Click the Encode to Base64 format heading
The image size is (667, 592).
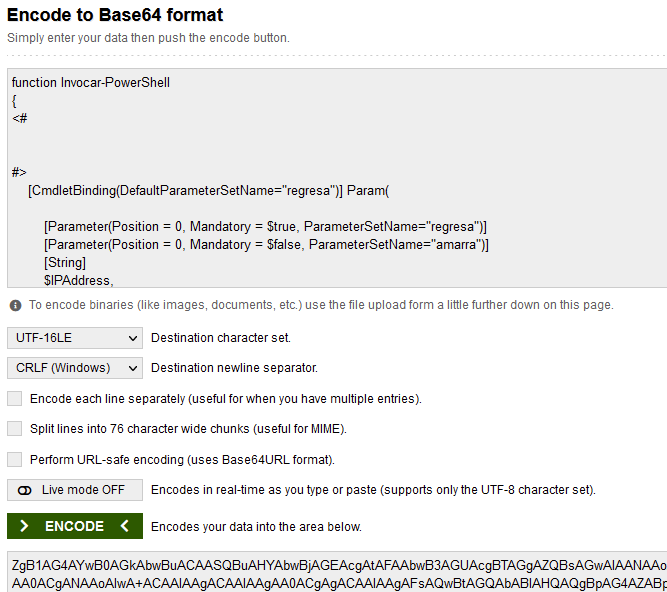[115, 15]
